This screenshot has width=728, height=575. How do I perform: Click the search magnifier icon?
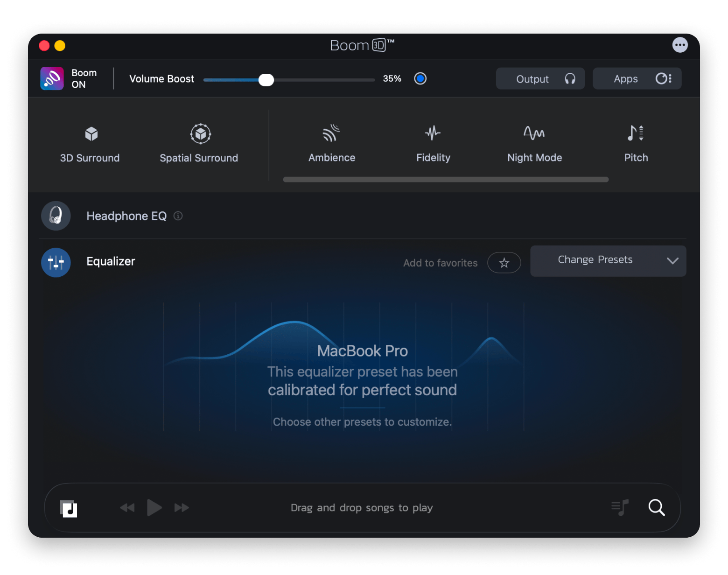657,507
